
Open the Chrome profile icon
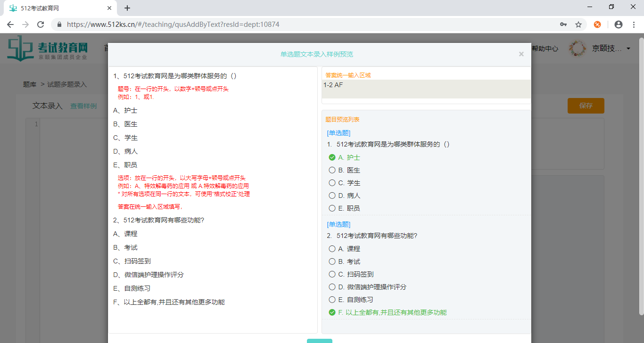619,24
